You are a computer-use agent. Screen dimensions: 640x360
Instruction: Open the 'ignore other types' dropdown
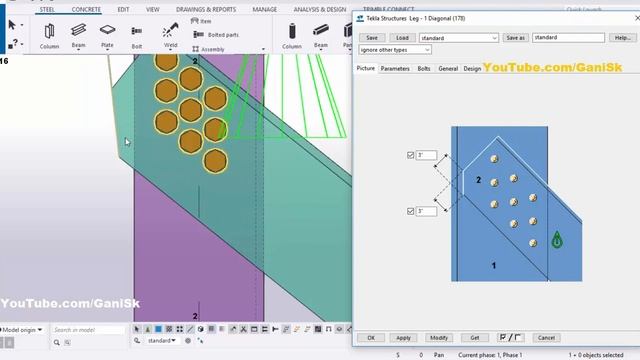coord(395,50)
